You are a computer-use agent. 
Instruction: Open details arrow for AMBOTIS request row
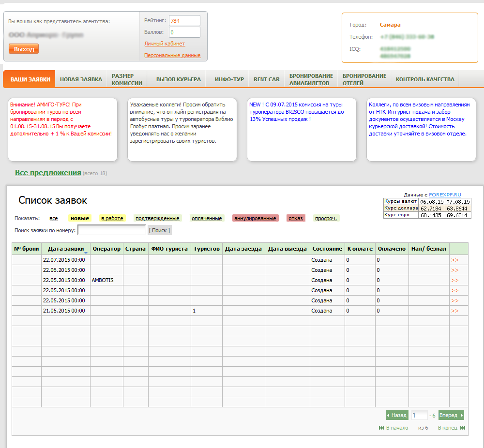point(454,280)
